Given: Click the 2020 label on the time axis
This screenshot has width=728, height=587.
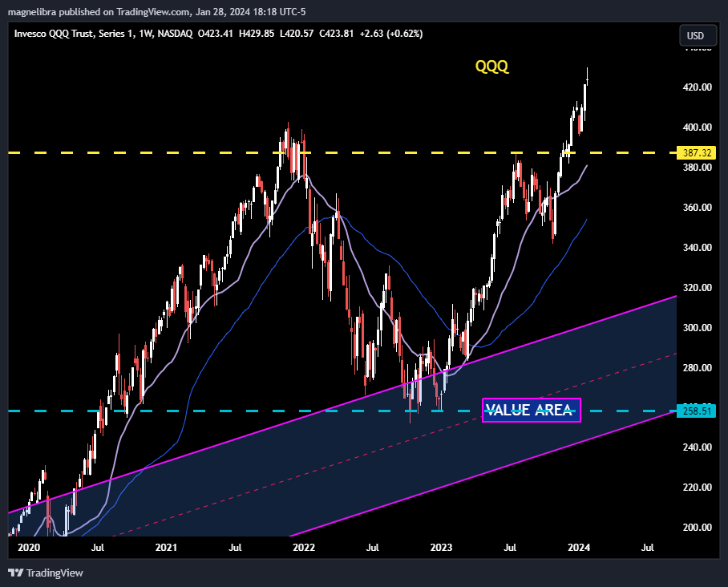Looking at the screenshot, I should [x=29, y=548].
